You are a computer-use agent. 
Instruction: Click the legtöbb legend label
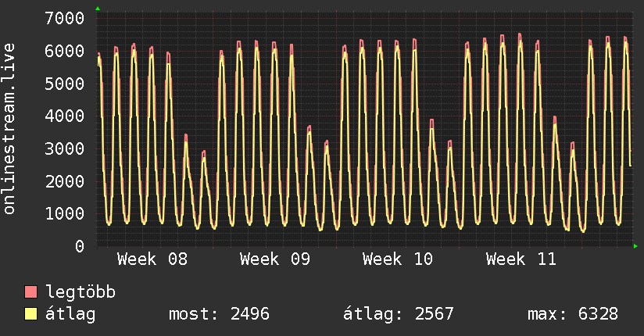80,292
